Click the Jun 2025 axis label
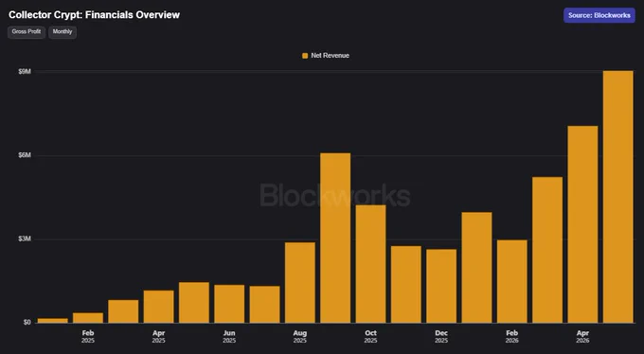Viewport: 644px width, 354px height. (229, 336)
